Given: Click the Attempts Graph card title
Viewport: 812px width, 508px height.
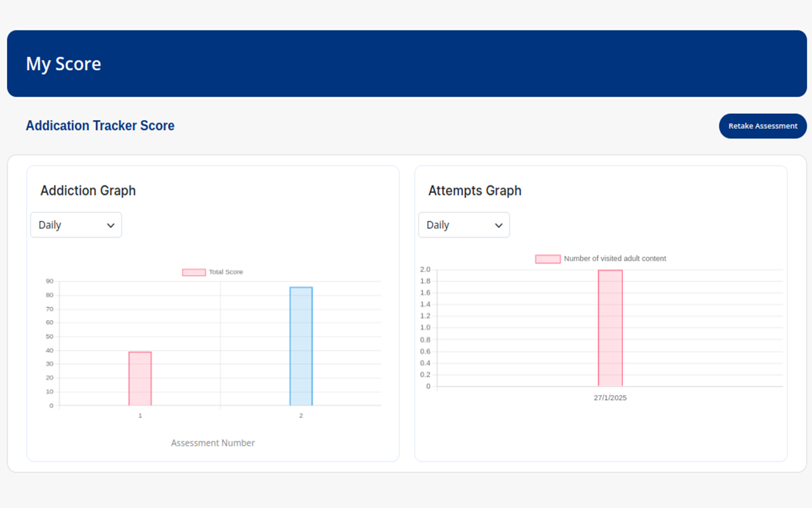Looking at the screenshot, I should coord(475,190).
